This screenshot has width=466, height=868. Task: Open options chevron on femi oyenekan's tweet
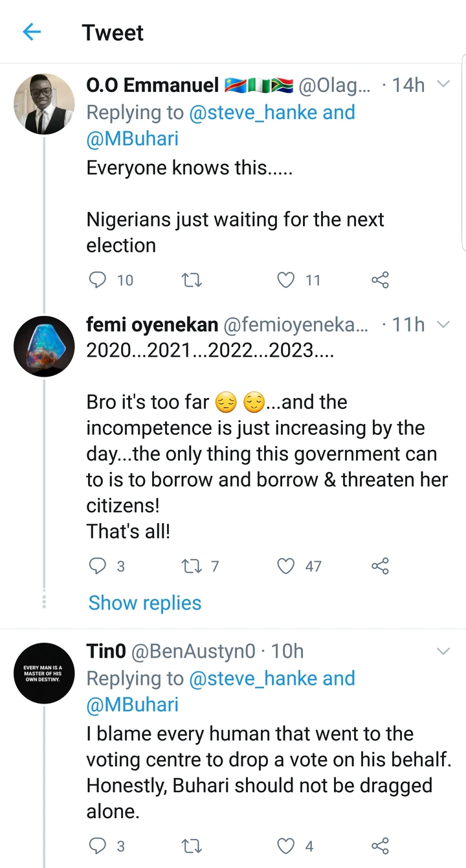click(x=443, y=325)
